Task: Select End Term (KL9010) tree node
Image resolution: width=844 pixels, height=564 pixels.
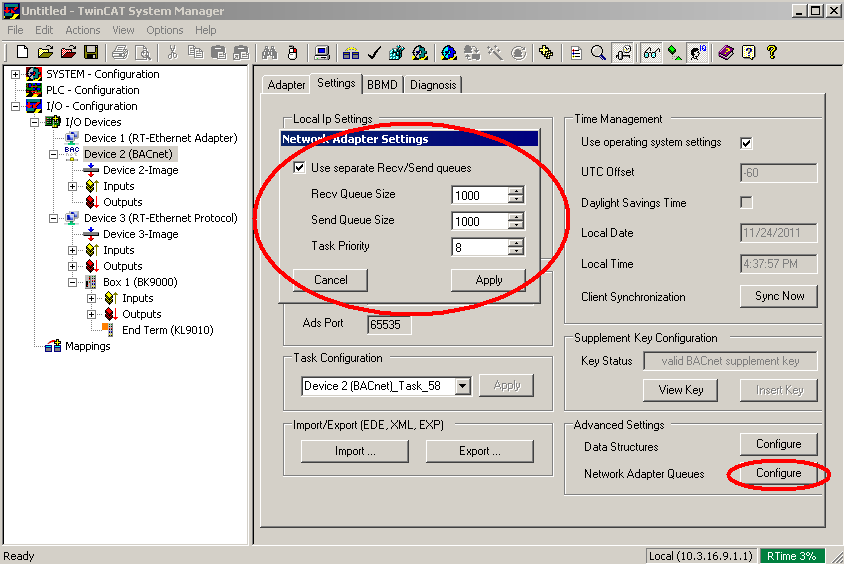Action: click(167, 330)
